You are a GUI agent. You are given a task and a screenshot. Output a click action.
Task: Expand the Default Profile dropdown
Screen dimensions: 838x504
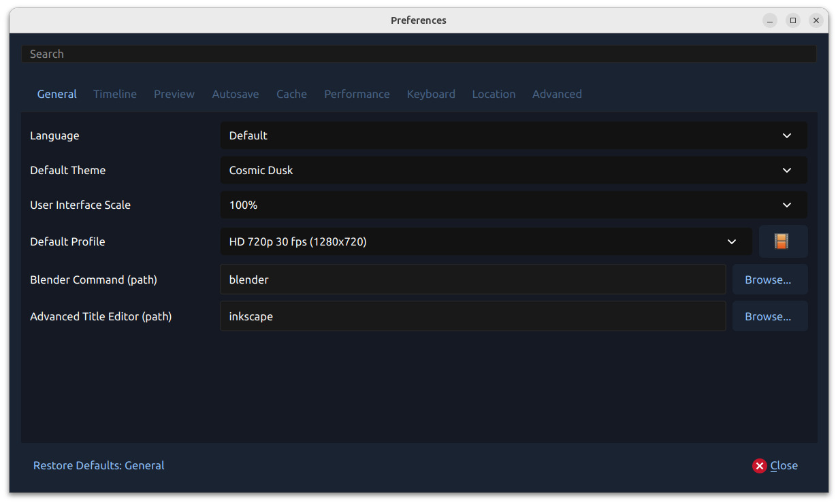tap(486, 241)
